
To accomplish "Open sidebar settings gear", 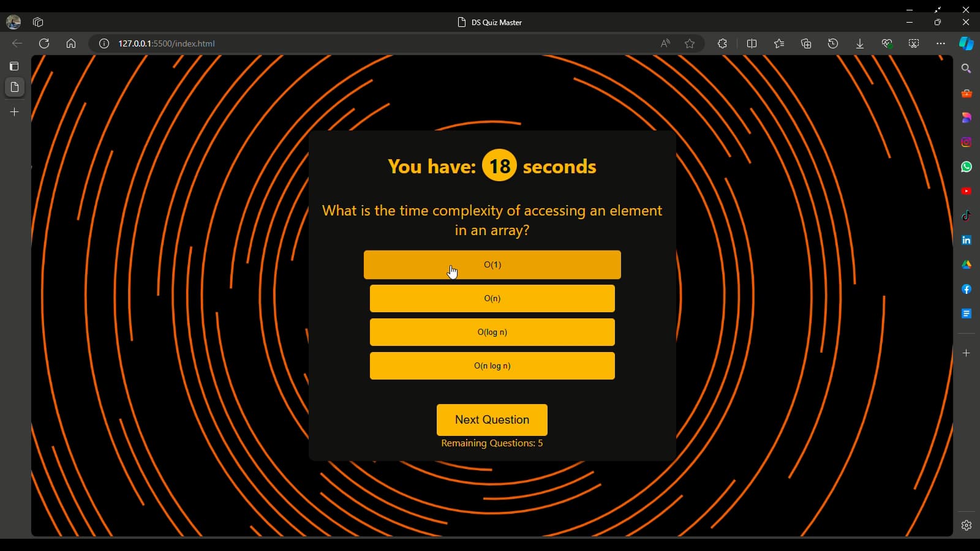I will [967, 525].
